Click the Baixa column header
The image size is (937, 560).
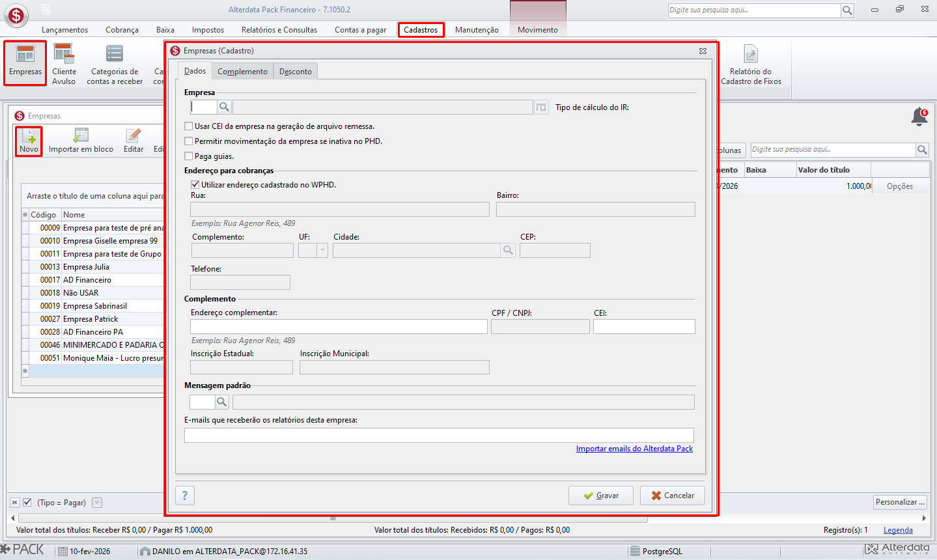tap(770, 170)
